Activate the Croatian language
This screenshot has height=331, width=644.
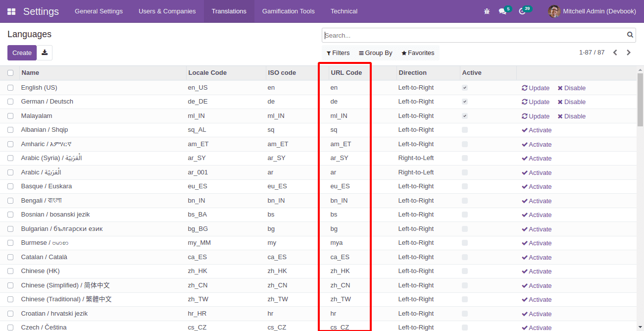point(537,314)
